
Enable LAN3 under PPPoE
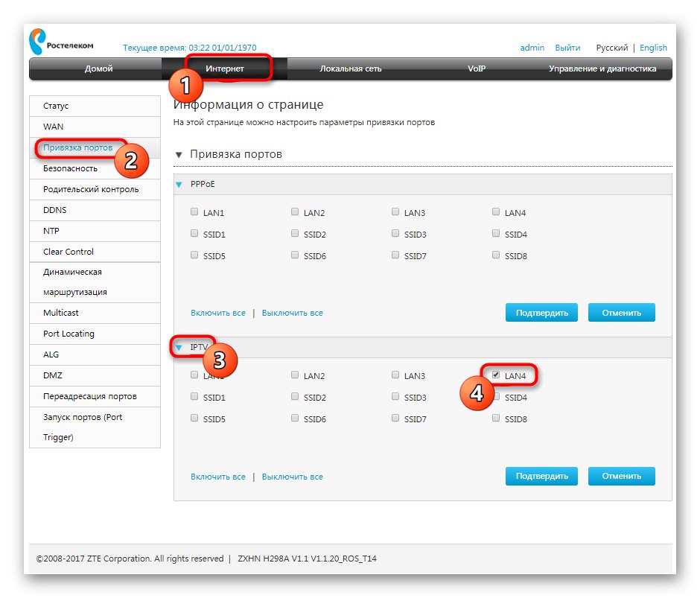click(395, 211)
